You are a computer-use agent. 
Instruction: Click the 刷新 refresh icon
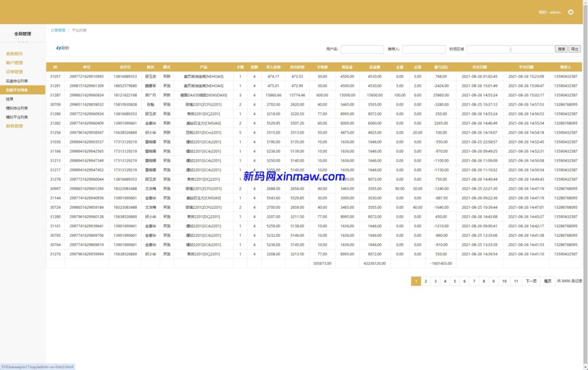(59, 48)
